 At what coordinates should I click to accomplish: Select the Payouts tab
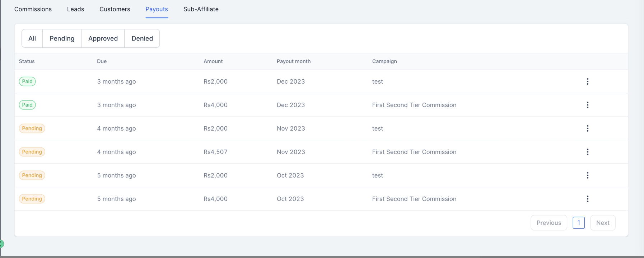point(157,9)
